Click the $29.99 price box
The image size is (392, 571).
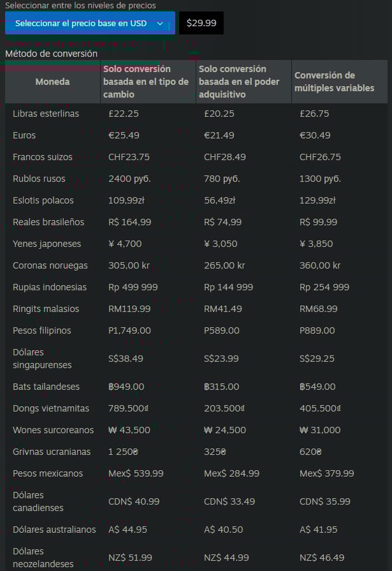[201, 24]
